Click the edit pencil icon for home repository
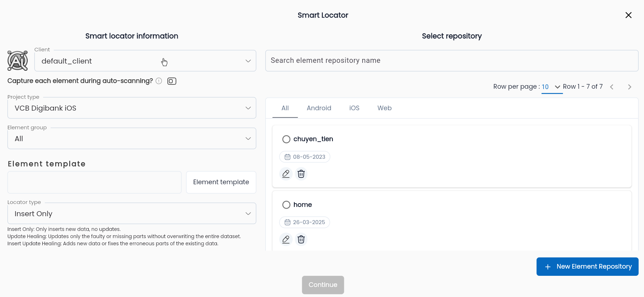Viewport: 644px width, 297px height. (286, 239)
